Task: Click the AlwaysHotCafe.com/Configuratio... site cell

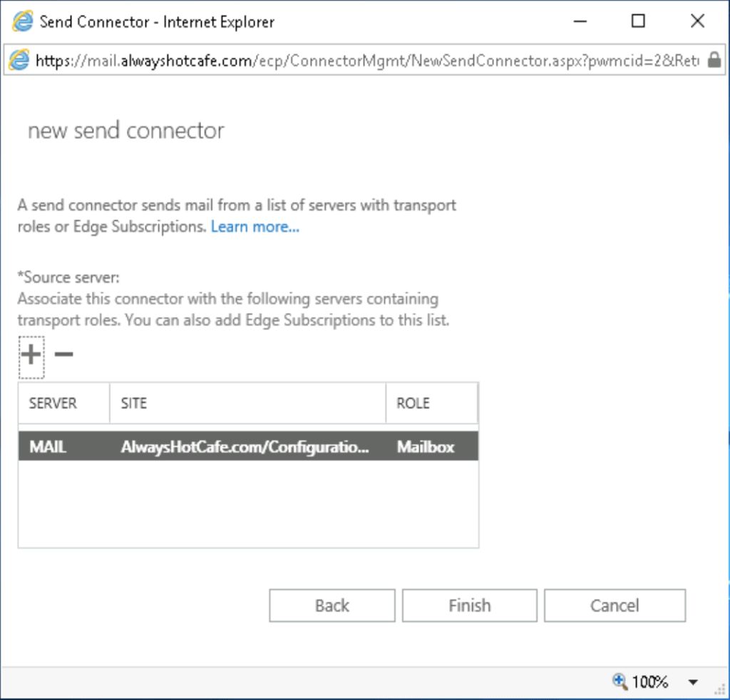Action: (x=245, y=447)
